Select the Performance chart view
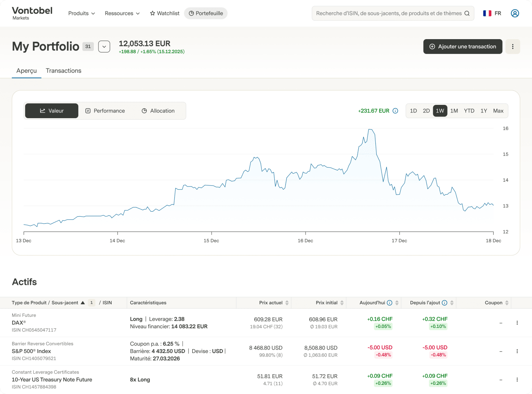 click(105, 111)
